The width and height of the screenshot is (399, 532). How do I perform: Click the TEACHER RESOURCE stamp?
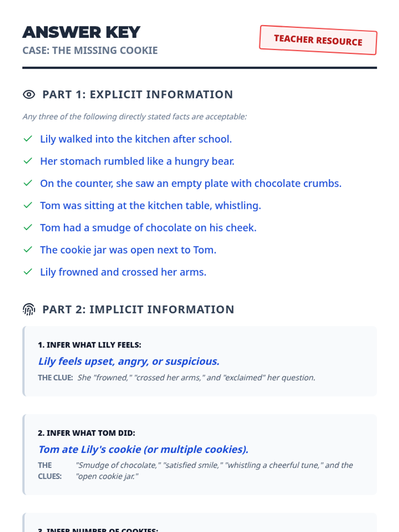[x=318, y=40]
